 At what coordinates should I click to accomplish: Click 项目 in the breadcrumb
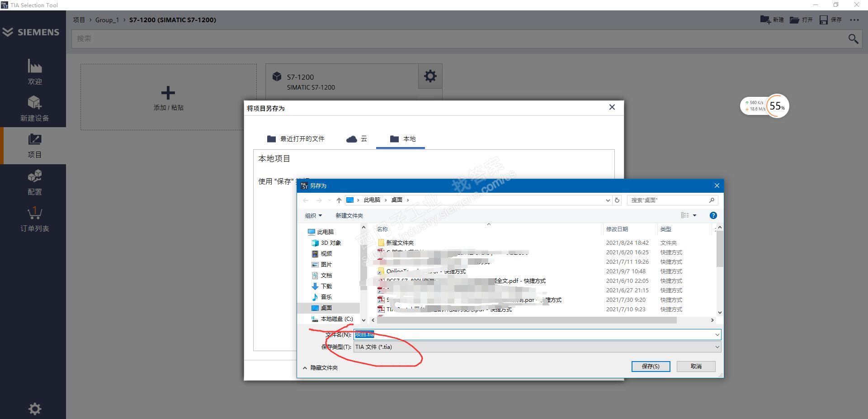pyautogui.click(x=79, y=20)
